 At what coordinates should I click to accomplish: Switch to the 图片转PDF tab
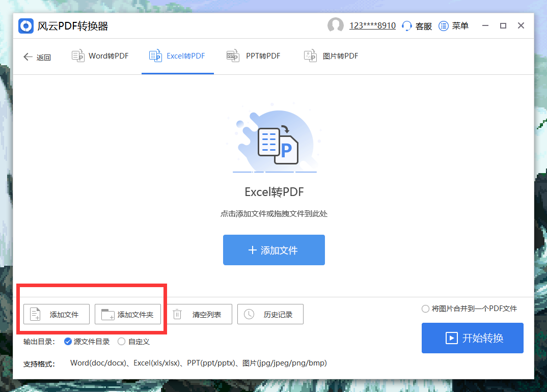(x=331, y=56)
